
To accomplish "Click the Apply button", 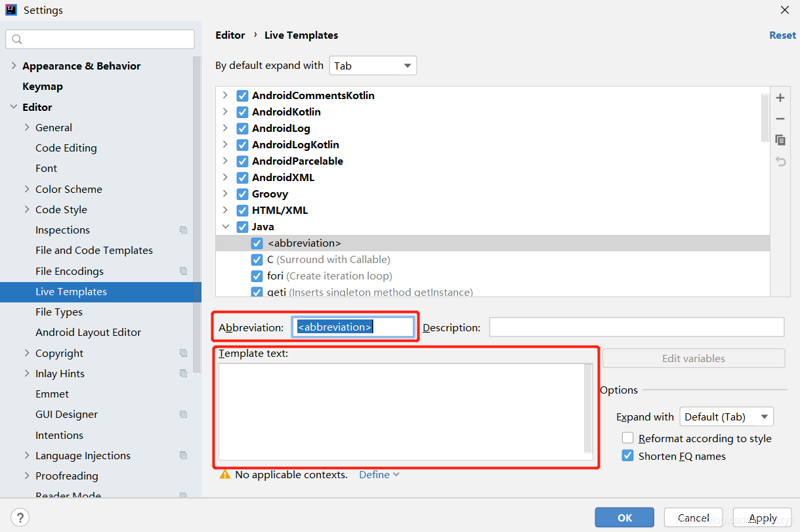I will pyautogui.click(x=763, y=518).
